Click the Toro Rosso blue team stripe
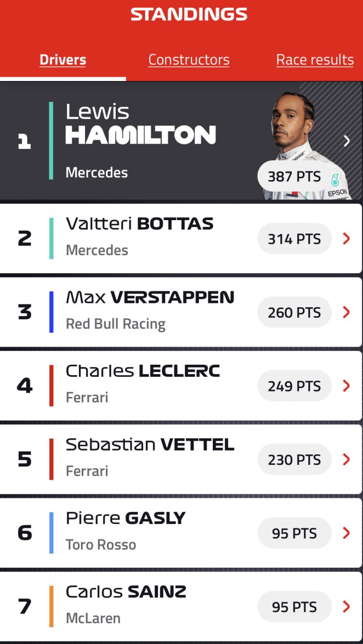 point(51,533)
